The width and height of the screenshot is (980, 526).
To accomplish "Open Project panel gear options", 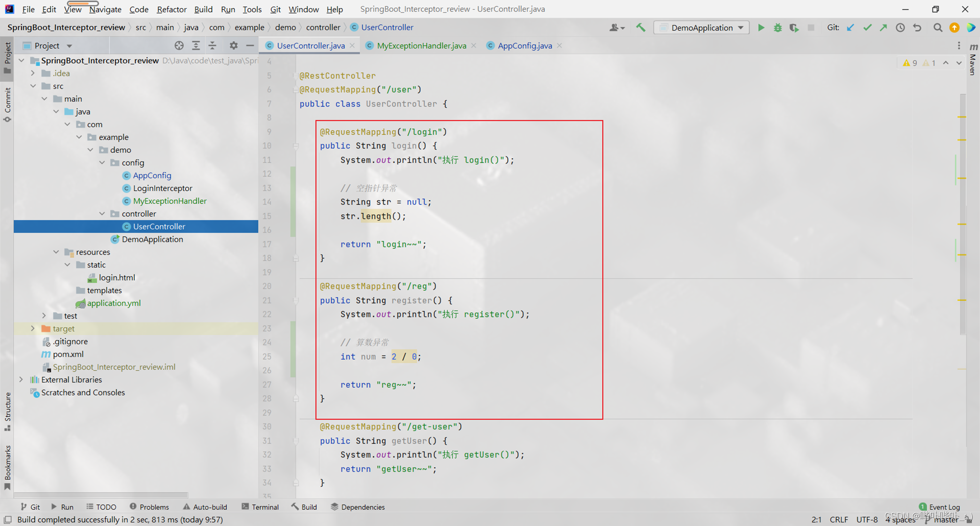I will (x=234, y=46).
